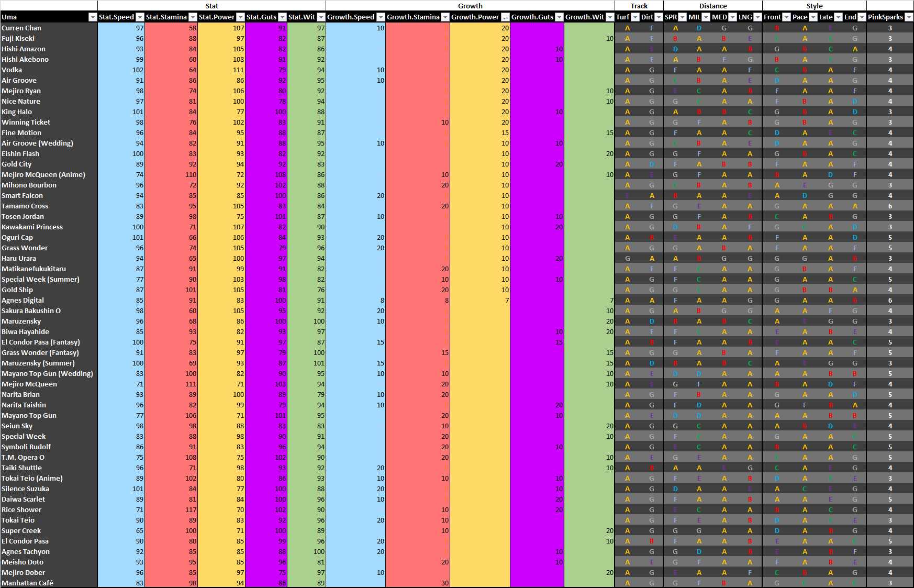Viewport: 914px width, 588px height.
Task: Select the 'Haru Urara' name cell
Action: click(x=49, y=258)
